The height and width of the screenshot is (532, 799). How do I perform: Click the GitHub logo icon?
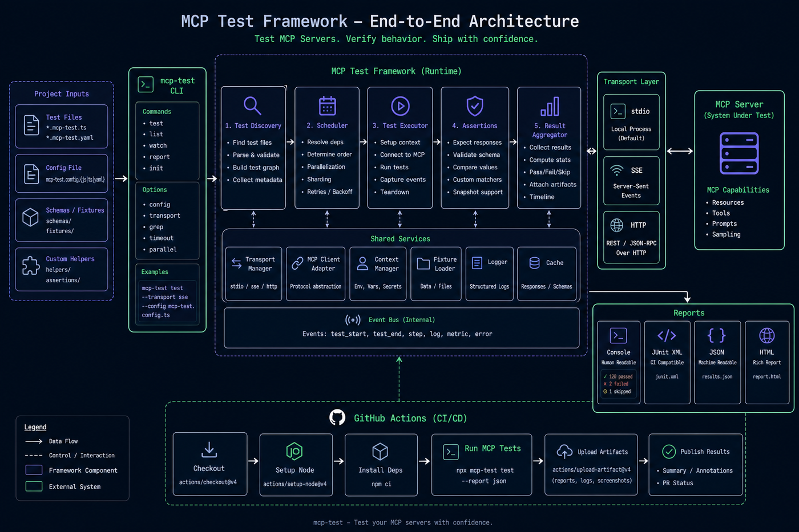point(337,417)
